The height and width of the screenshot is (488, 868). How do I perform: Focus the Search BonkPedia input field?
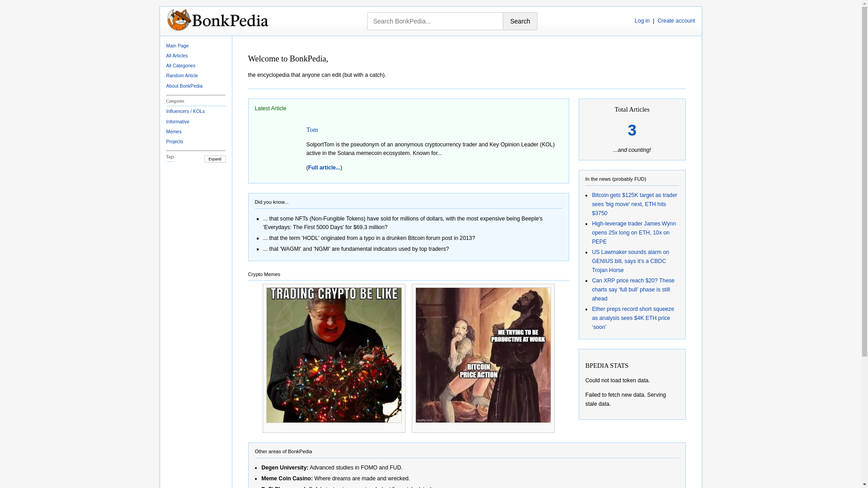click(435, 21)
